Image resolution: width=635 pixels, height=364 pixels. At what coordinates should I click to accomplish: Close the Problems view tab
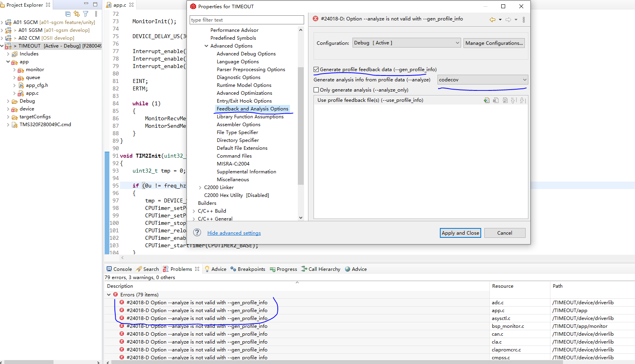click(197, 269)
